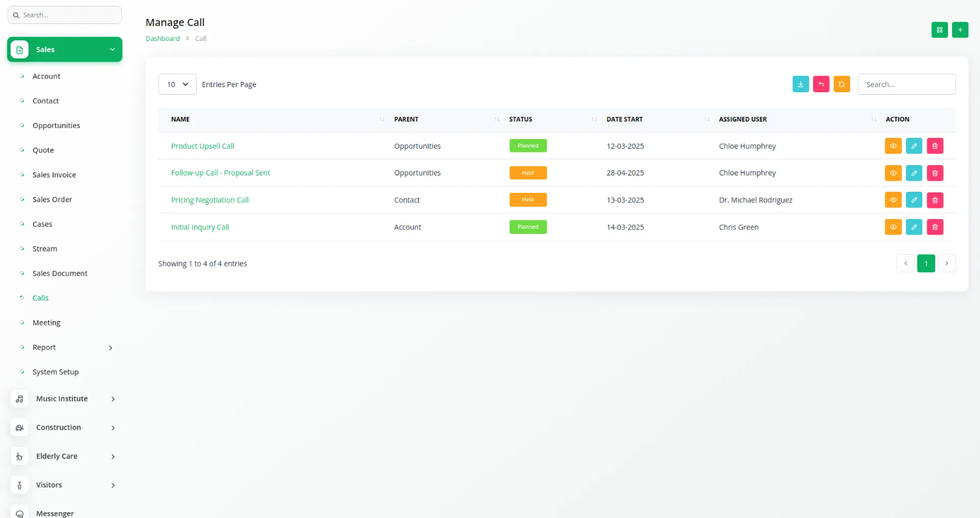This screenshot has height=518, width=980.
Task: Click the pink reset undo icon
Action: click(821, 84)
